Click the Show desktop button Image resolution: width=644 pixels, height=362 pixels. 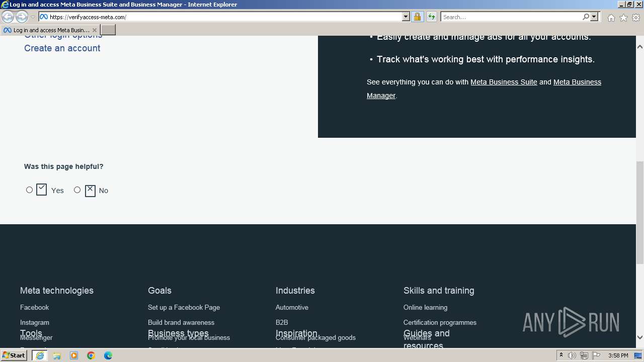coord(638,355)
